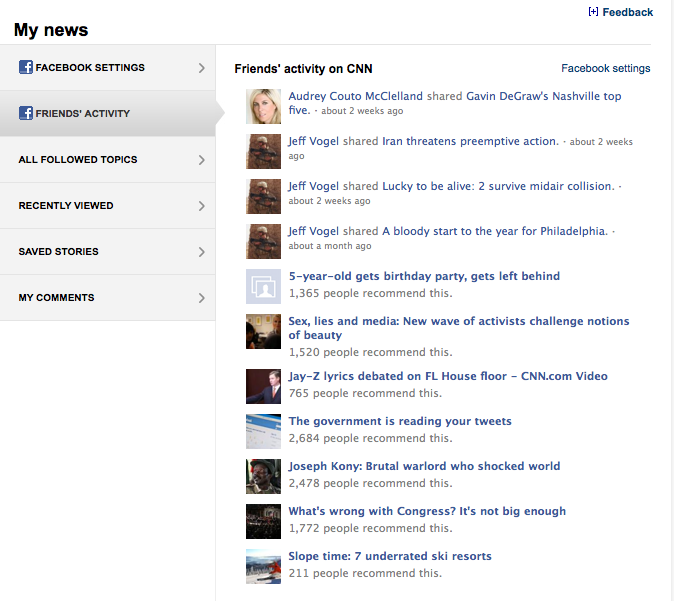Open Lucky to be alive midair collision story

pos(499,186)
